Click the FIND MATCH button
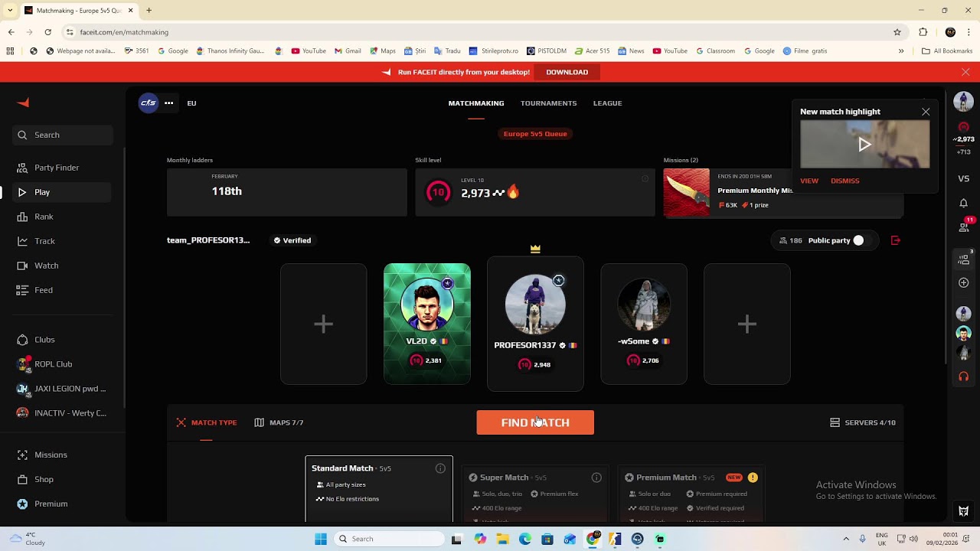980x551 pixels. point(535,422)
